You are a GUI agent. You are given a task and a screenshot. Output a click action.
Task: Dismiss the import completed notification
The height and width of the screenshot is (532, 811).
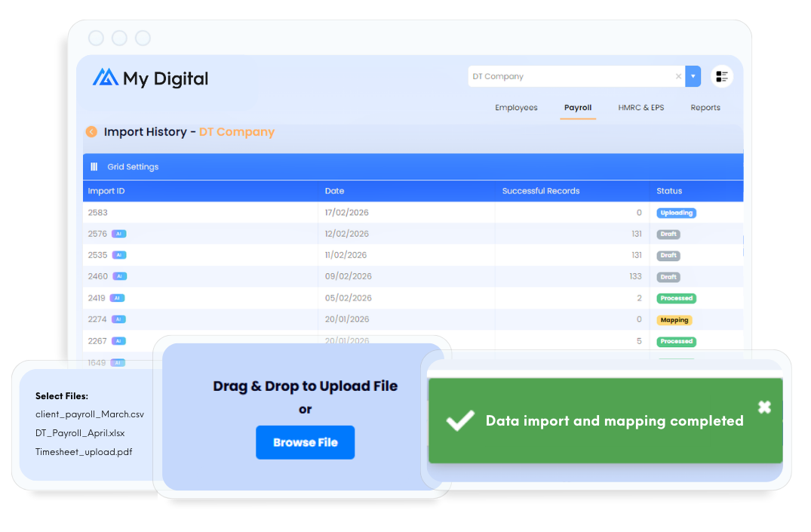pyautogui.click(x=764, y=407)
